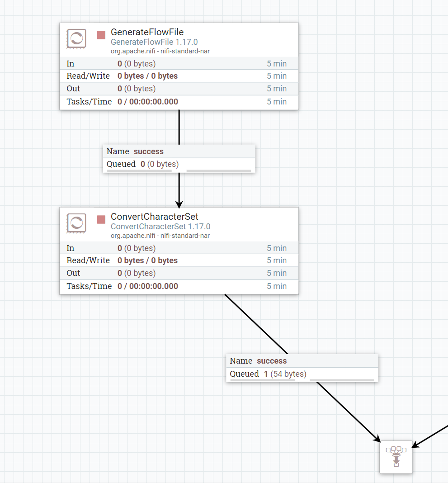Select the GenerateFlowFile processor title
This screenshot has height=483, width=448.
coord(147,32)
